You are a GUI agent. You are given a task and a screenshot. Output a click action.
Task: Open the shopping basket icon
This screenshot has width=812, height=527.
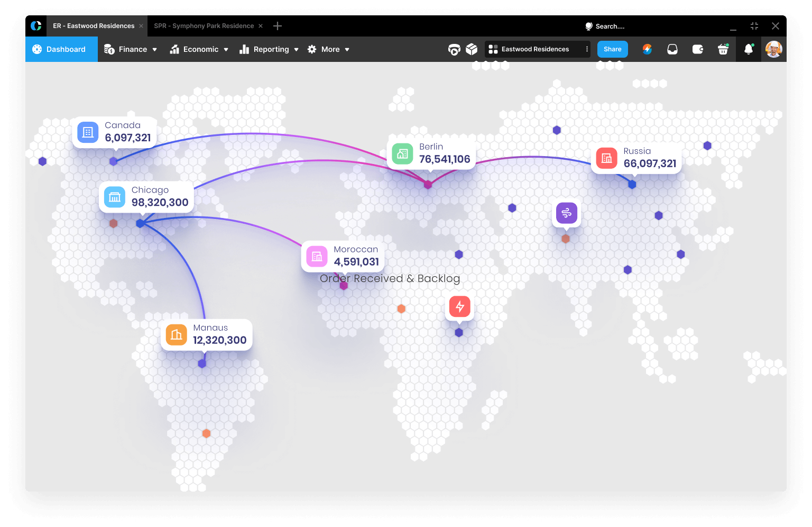pos(723,49)
